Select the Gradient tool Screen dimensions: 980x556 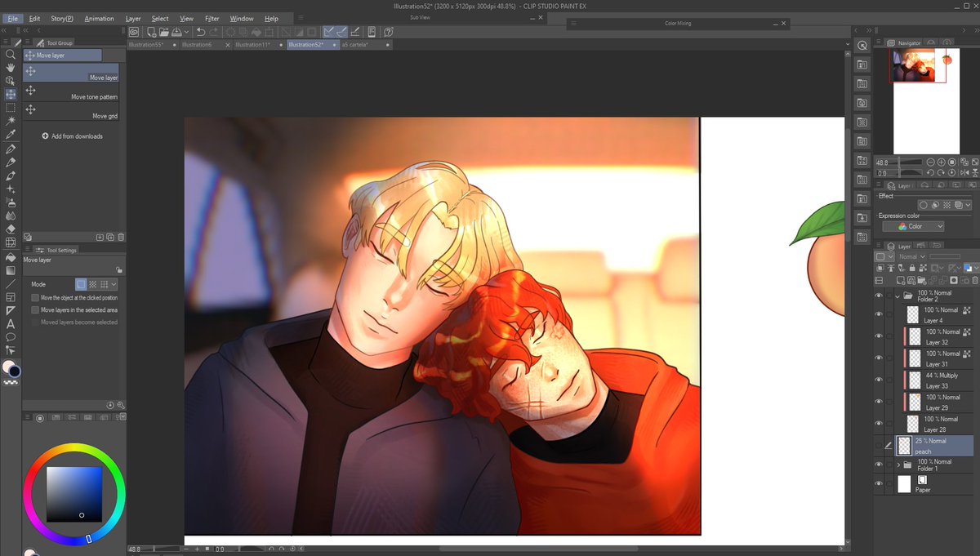coord(11,270)
